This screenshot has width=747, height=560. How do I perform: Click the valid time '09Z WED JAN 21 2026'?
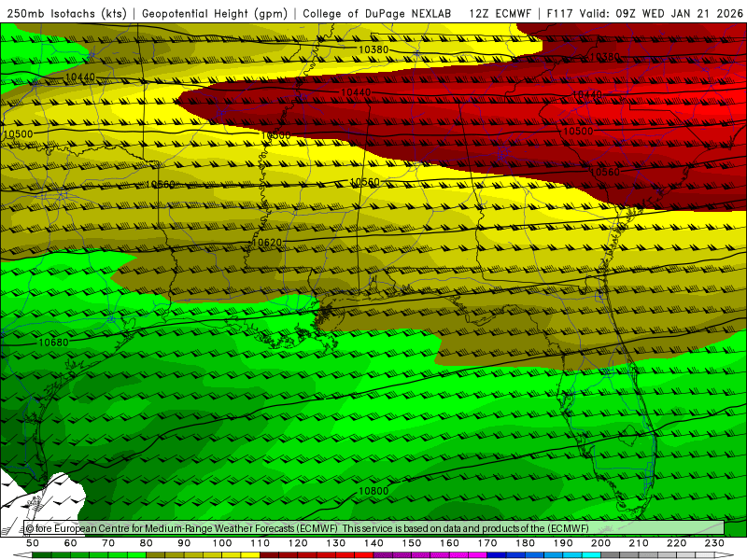click(x=679, y=14)
